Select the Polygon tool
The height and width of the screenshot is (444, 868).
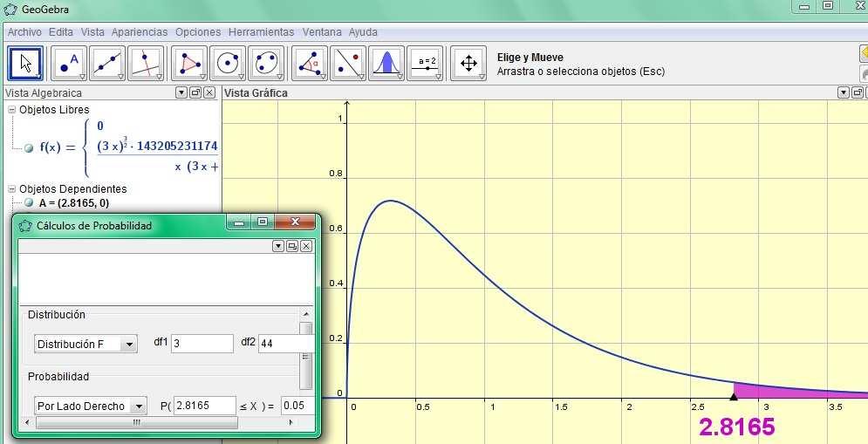(189, 64)
